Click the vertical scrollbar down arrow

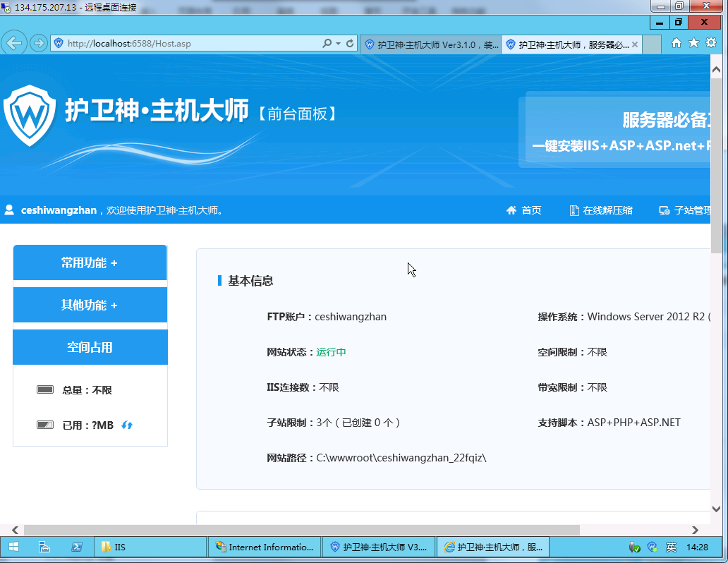(717, 509)
